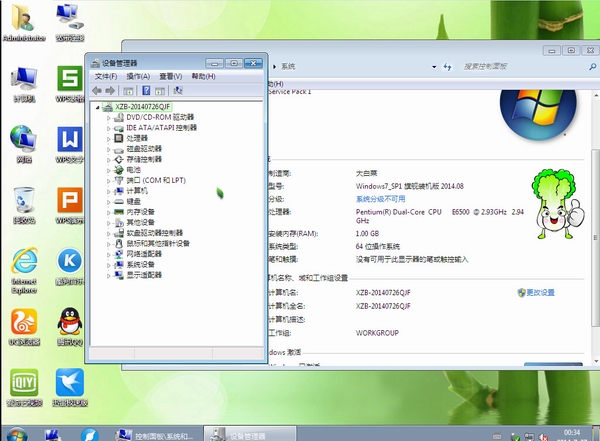Image resolution: width=600 pixels, height=441 pixels.
Task: Select the 回收站 recycle bin icon
Action: pyautogui.click(x=24, y=205)
